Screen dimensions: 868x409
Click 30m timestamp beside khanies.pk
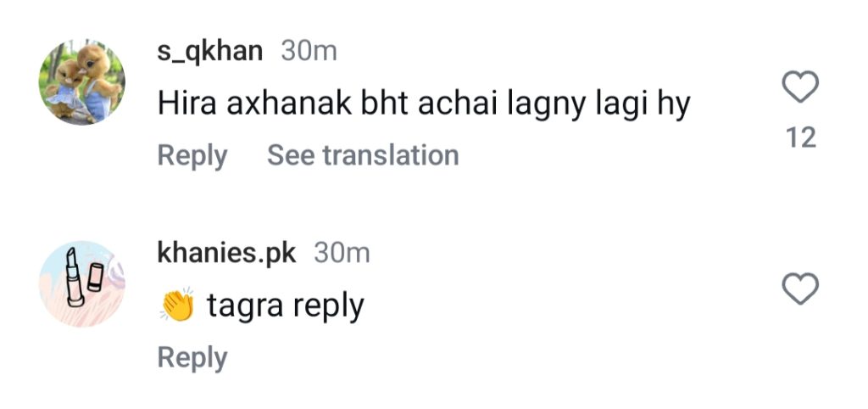coord(342,252)
